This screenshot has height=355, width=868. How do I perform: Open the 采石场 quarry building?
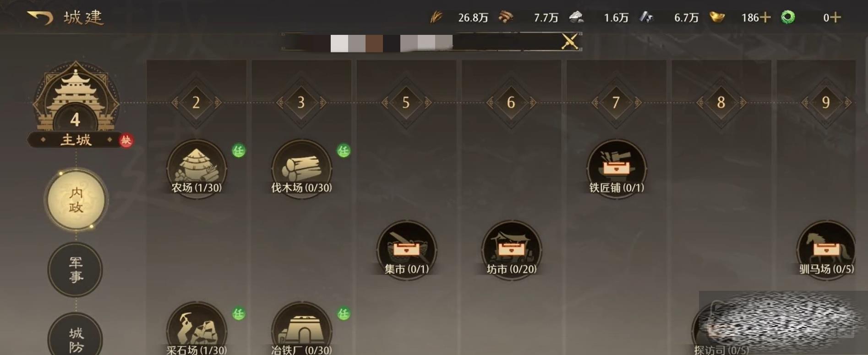[x=197, y=329]
